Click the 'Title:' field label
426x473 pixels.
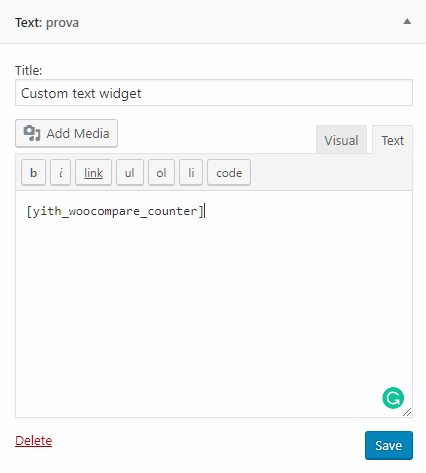[29, 70]
